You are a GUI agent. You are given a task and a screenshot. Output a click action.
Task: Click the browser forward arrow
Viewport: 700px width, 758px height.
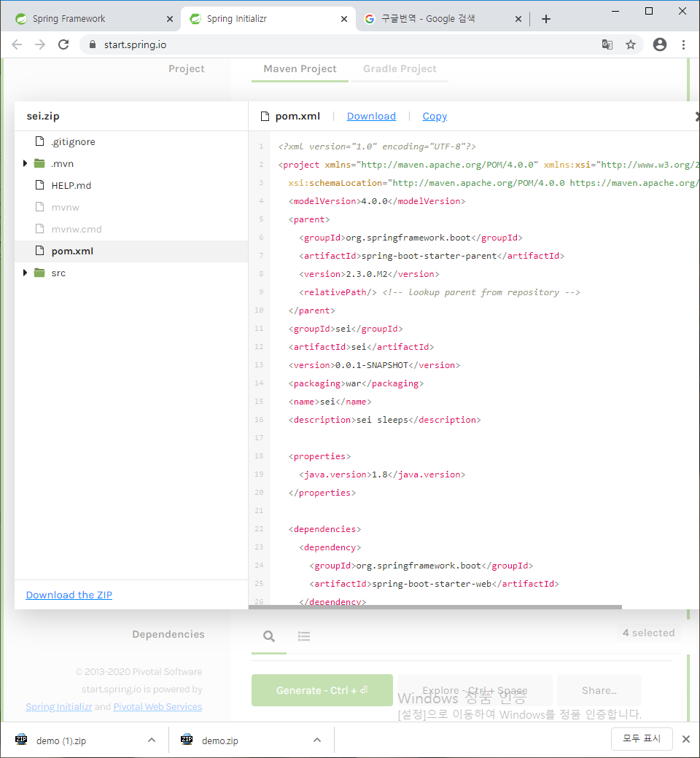click(x=40, y=44)
